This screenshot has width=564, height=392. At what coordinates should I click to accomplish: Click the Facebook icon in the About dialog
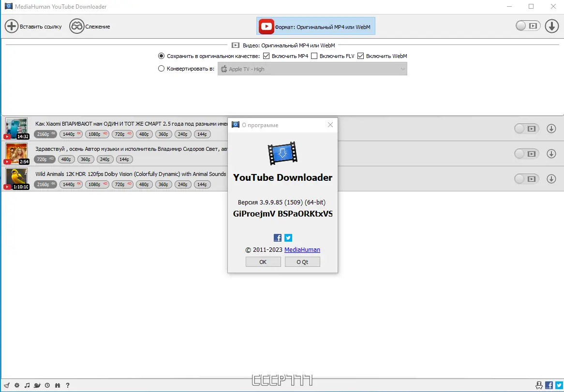click(x=277, y=237)
